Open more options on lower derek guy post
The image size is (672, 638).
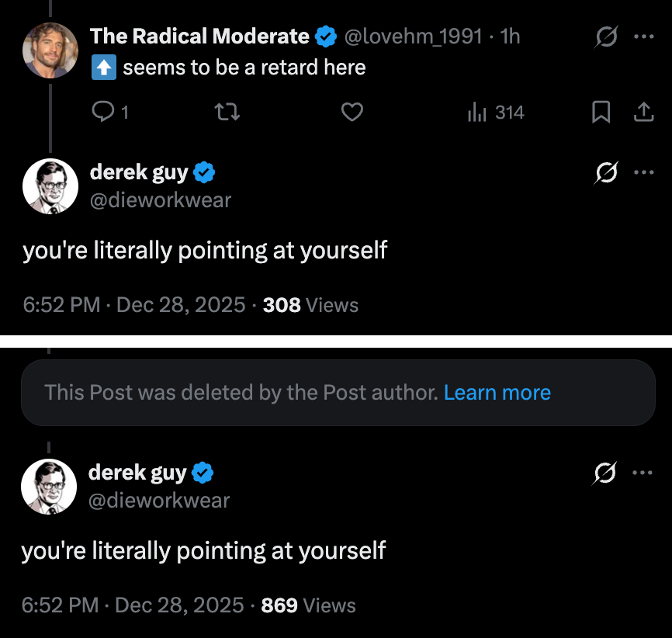[x=643, y=473]
